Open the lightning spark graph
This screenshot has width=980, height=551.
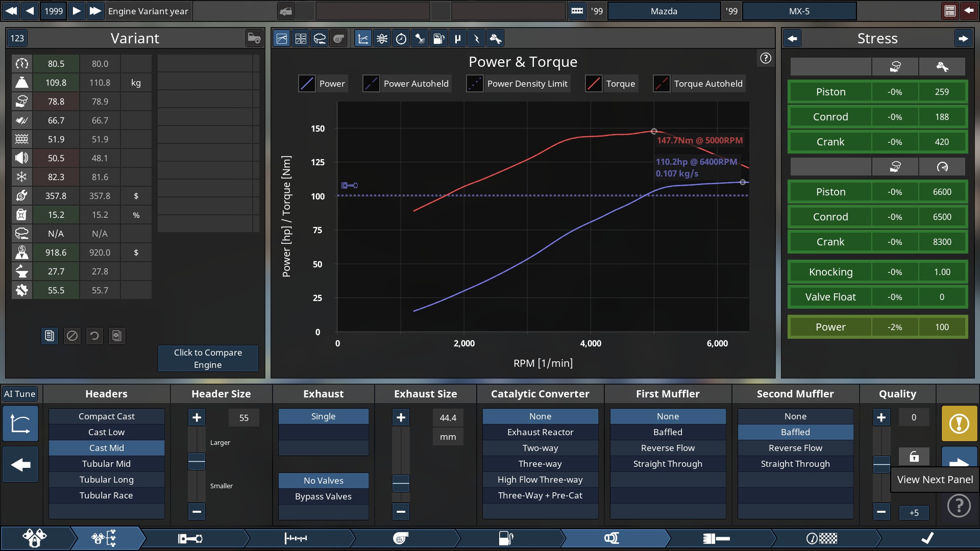click(x=476, y=38)
